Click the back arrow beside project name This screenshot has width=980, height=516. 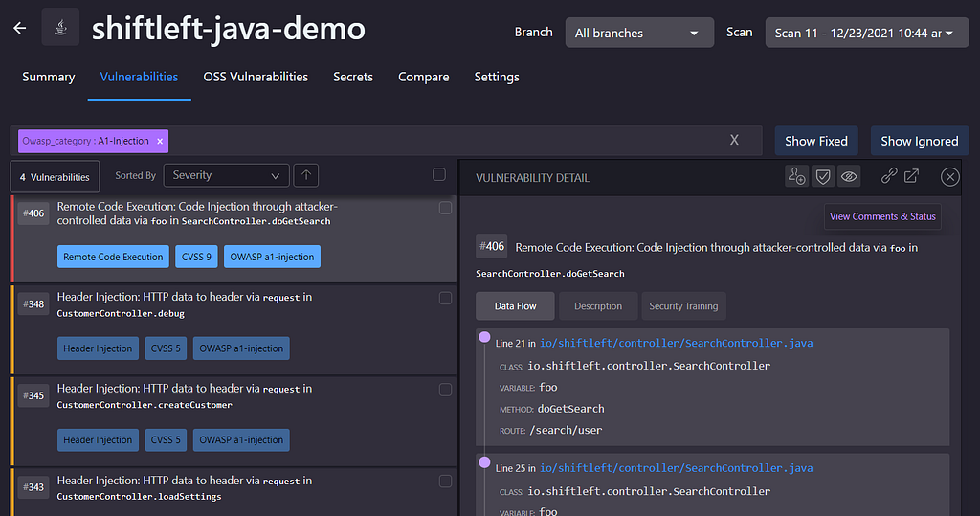(19, 28)
